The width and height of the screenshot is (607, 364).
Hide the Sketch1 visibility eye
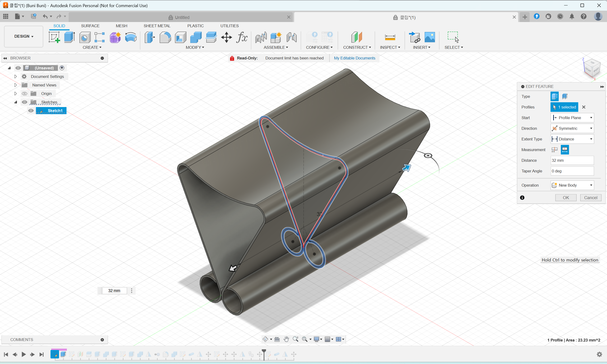coord(31,111)
